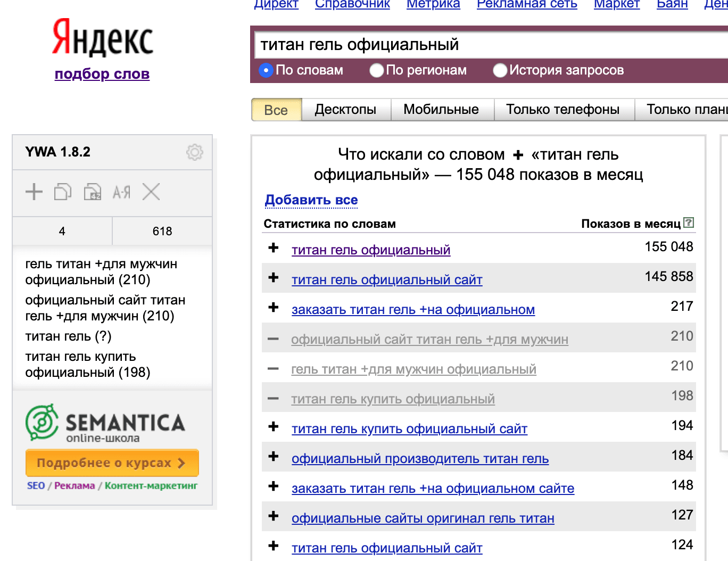The width and height of the screenshot is (728, 561).
Task: Open 'Рекламная сеть' top link
Action: [527, 4]
